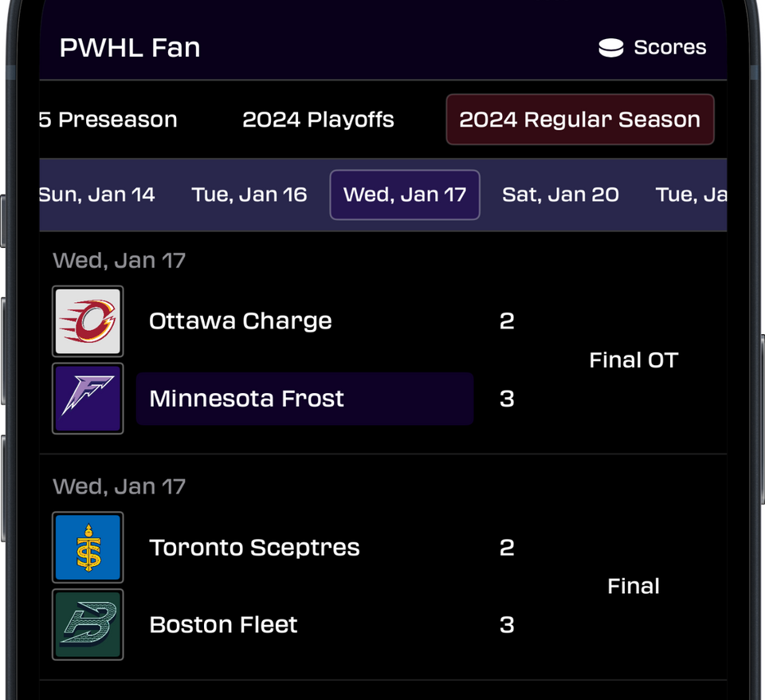Screen dimensions: 765x700
Task: Click the Toronto Sceptres team name
Action: (254, 548)
